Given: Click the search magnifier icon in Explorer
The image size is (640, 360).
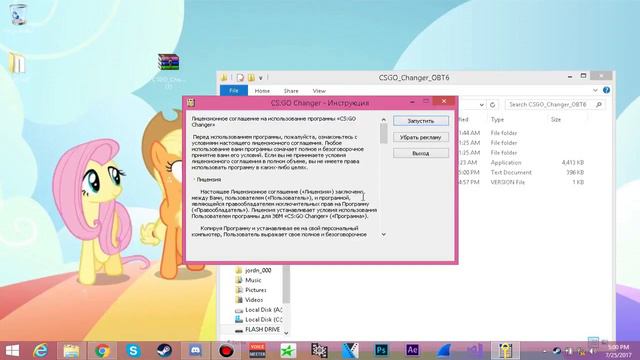Looking at the screenshot, I should pos(599,105).
